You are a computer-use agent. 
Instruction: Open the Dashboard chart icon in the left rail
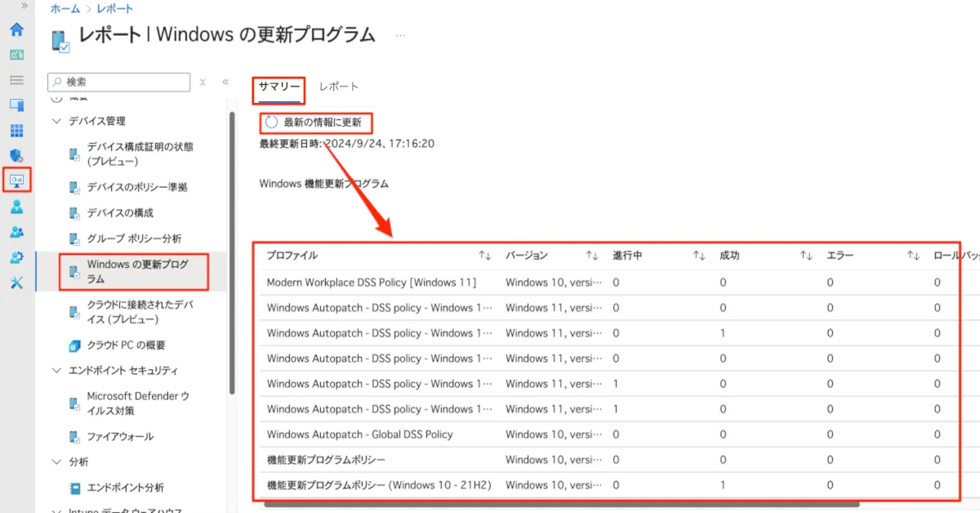point(16,55)
